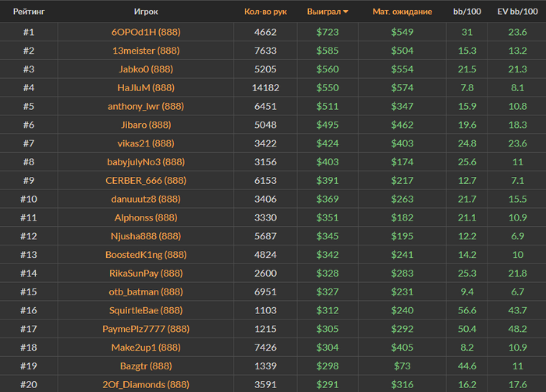Click SquirtleBae (888) player name
The width and height of the screenshot is (546, 392).
coord(145,310)
